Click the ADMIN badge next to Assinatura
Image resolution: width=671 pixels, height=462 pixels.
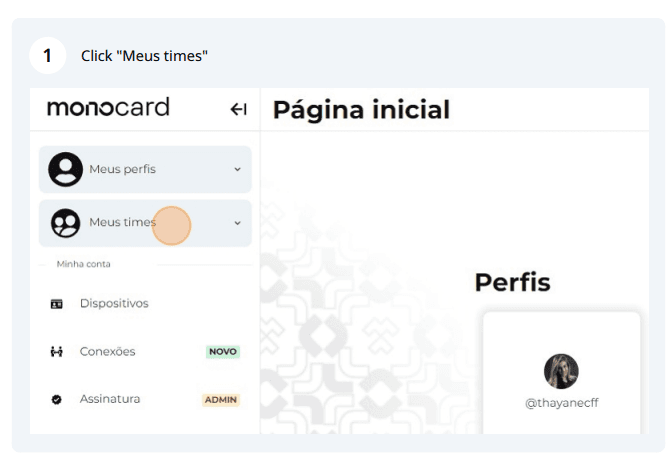pos(221,400)
